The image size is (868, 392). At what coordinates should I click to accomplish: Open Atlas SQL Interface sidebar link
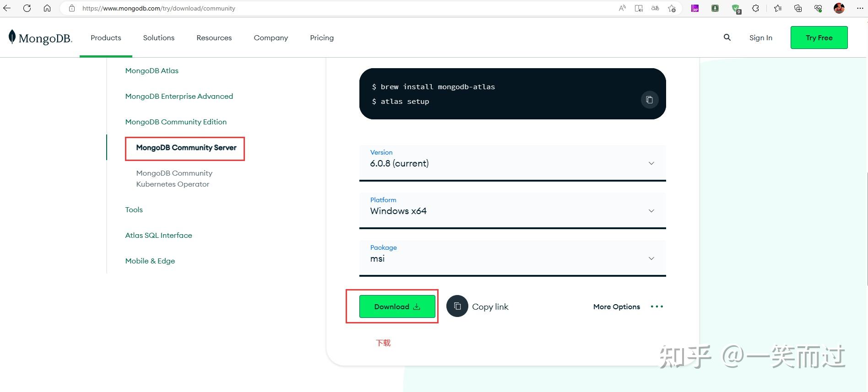[x=158, y=235]
